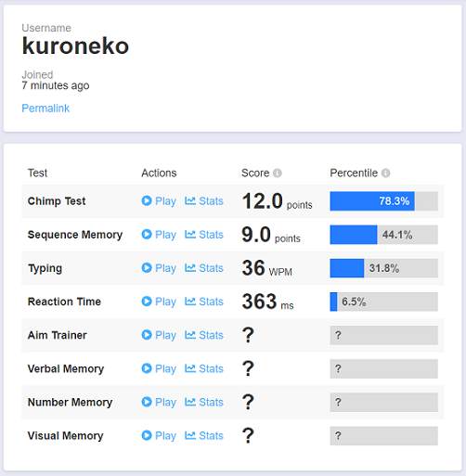Click the empty Visual Memory percentile bar
Screen dimensions: 466x476
tap(383, 436)
